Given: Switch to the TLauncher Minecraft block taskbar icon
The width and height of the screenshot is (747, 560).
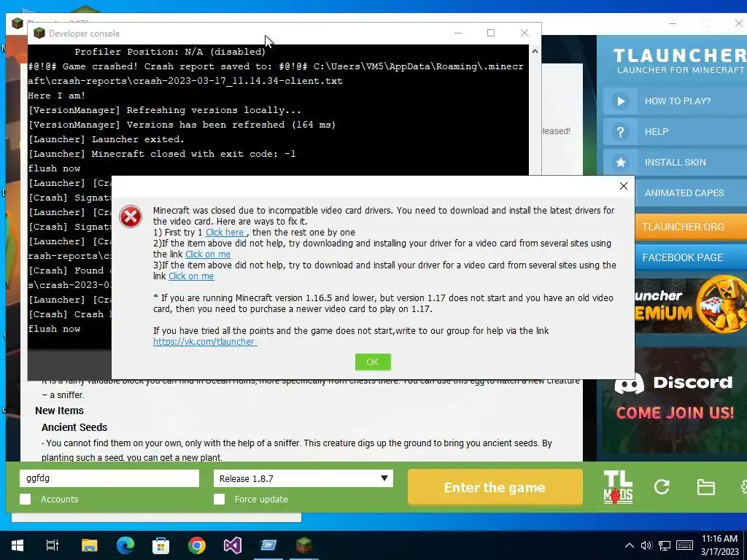Looking at the screenshot, I should 304,545.
